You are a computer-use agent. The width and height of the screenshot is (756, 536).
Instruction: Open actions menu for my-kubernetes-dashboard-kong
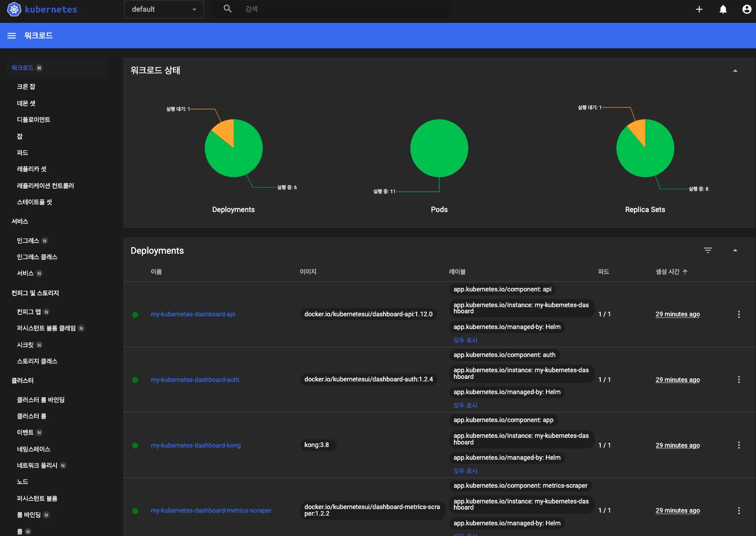pos(739,445)
